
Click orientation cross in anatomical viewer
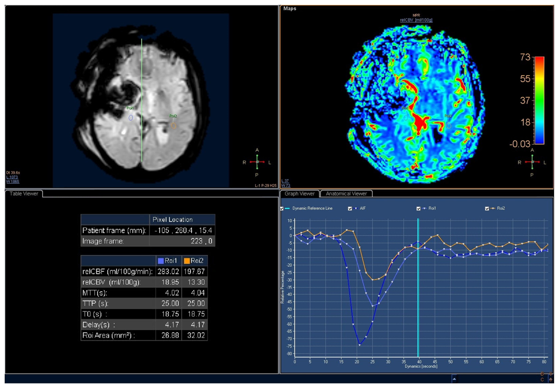point(257,162)
